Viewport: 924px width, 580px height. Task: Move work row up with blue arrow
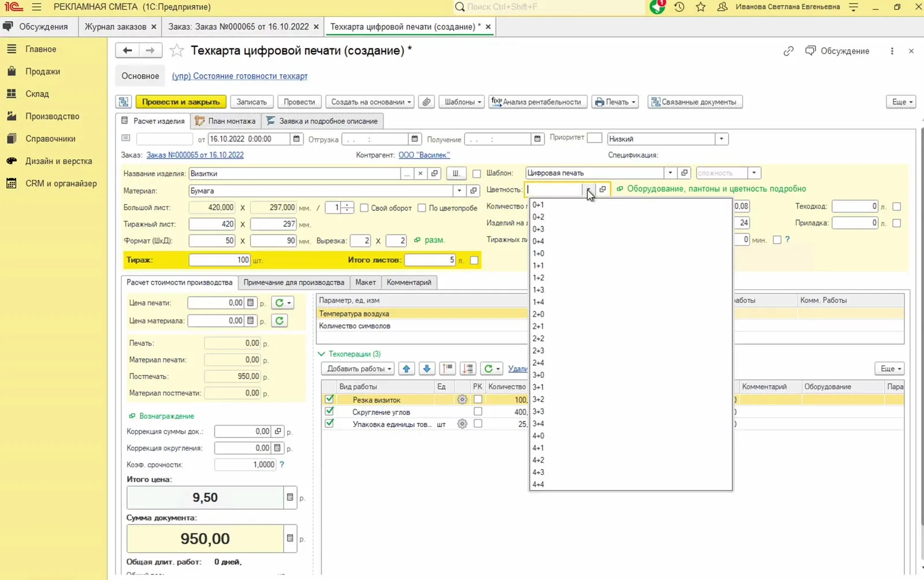pyautogui.click(x=407, y=369)
